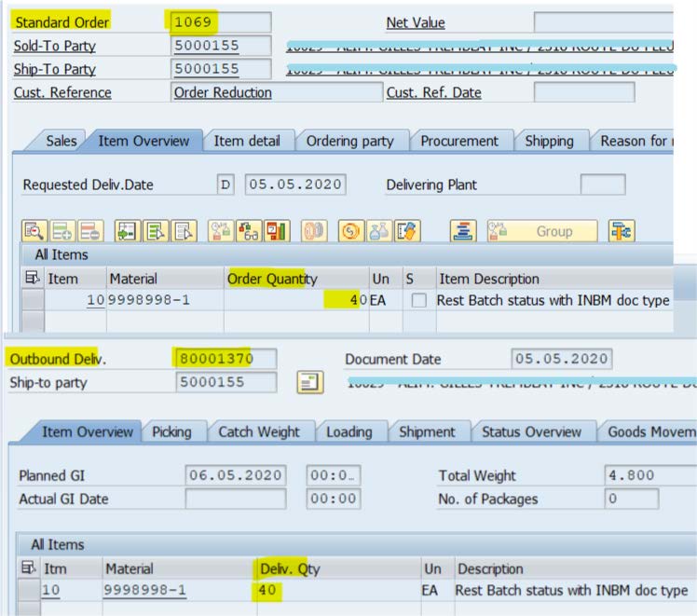Click the Sold-To Party label link

tap(54, 46)
